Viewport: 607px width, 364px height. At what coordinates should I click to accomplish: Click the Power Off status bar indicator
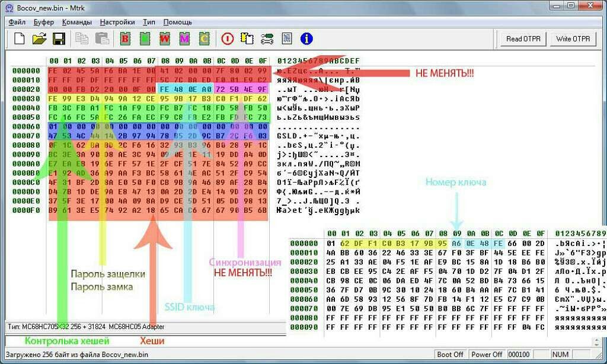487,355
